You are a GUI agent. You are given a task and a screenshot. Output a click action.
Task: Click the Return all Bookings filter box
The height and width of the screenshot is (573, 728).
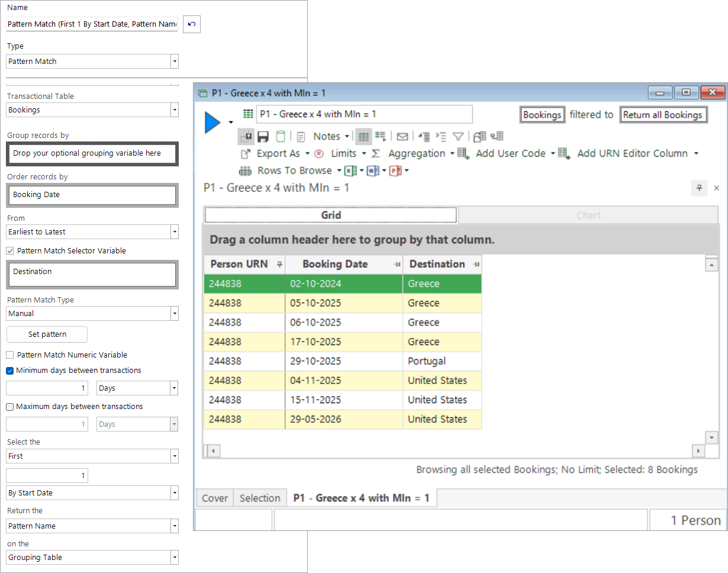point(663,115)
